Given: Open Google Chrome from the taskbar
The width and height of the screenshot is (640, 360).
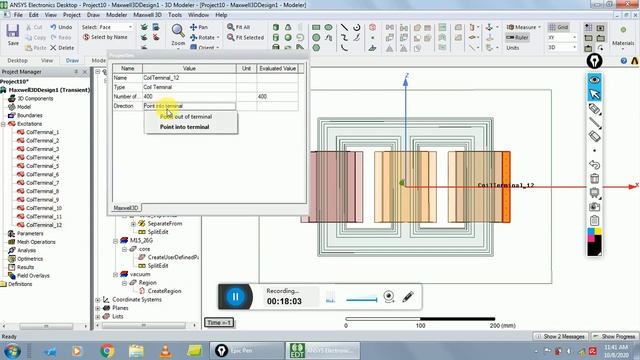Looking at the screenshot, I should [107, 351].
